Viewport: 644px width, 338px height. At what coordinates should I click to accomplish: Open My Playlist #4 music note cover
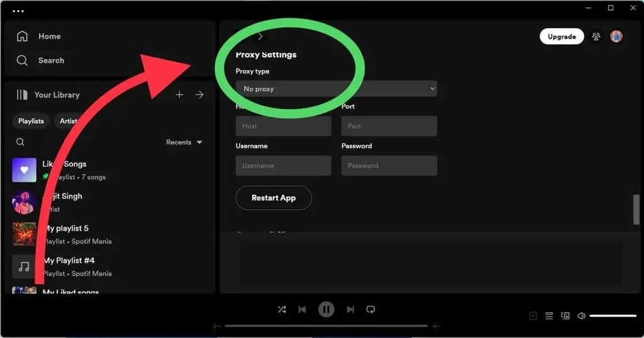point(25,266)
